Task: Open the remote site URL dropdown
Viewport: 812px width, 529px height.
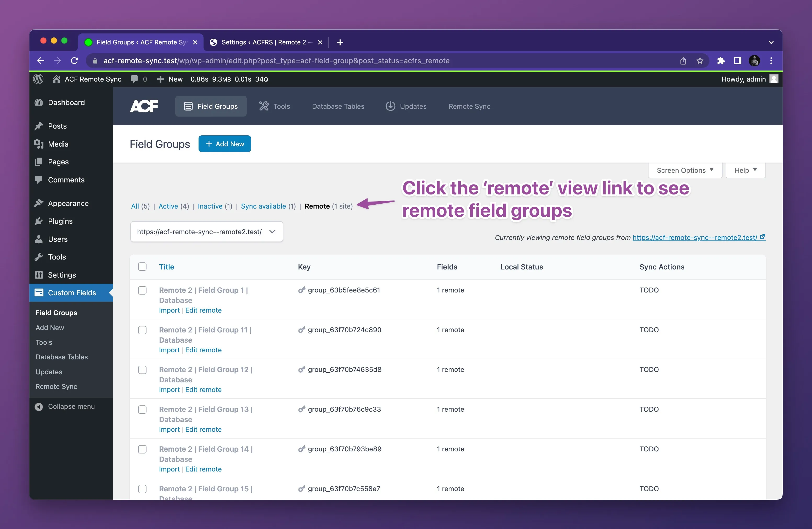Action: (206, 232)
